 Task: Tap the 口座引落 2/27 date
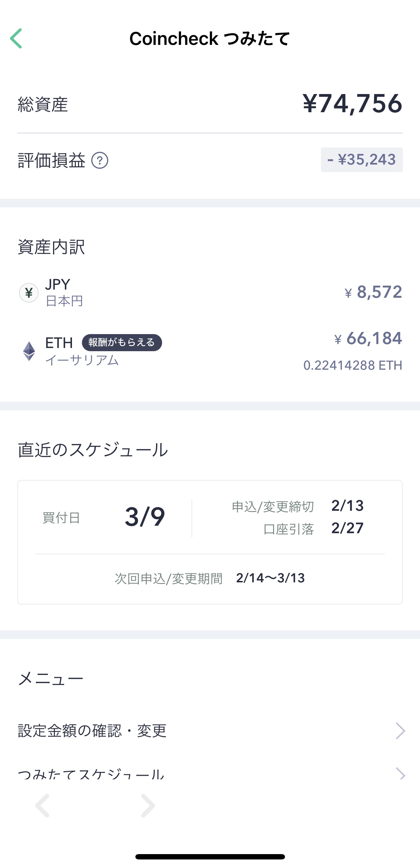(x=347, y=528)
